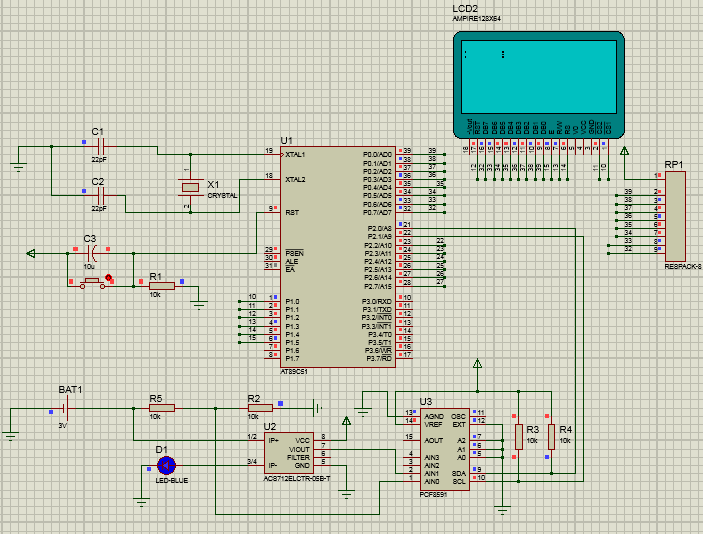Screen dimensions: 703x534
Task: Click the P0.0/AD0 pin label
Action: pyautogui.click(x=377, y=155)
